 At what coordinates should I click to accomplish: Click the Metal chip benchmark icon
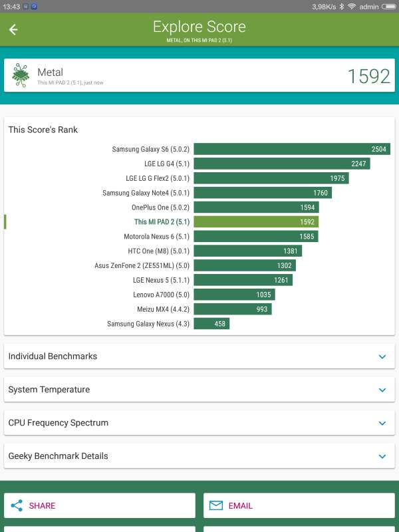tap(21, 76)
